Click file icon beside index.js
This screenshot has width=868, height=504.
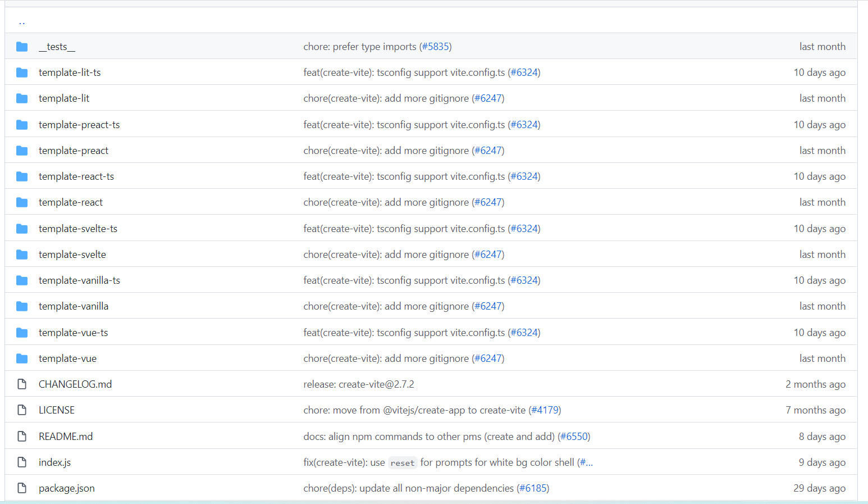pyautogui.click(x=22, y=462)
